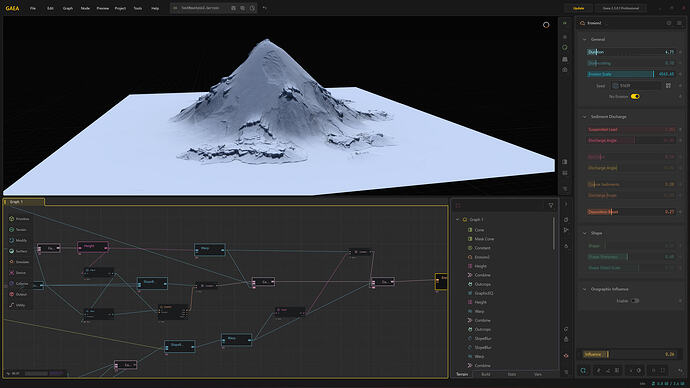Collapse the Sediment Discharge section

pos(585,117)
